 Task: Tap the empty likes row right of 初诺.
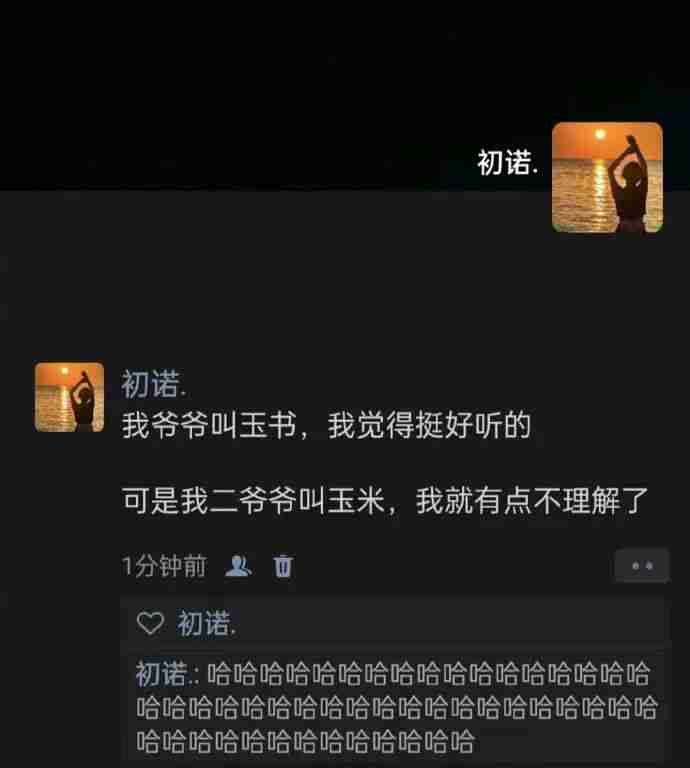click(x=451, y=624)
